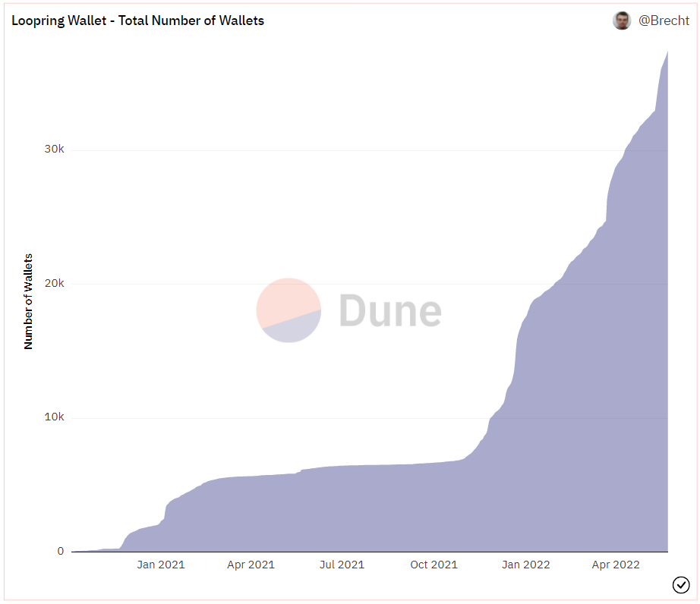Click the '20k' y-axis tick label
This screenshot has height=604, width=700.
tap(55, 283)
